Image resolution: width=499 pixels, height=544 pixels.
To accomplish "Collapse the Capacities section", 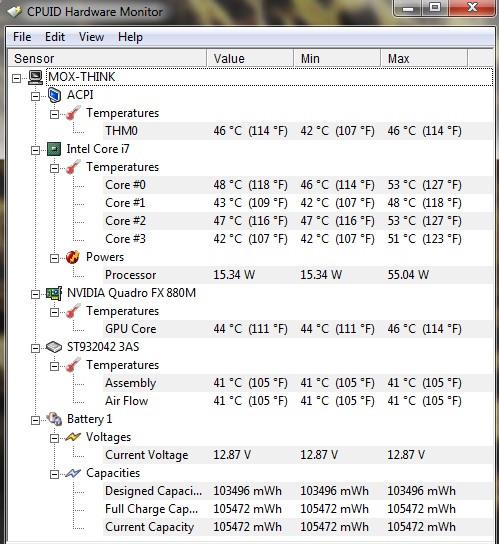I will (54, 474).
